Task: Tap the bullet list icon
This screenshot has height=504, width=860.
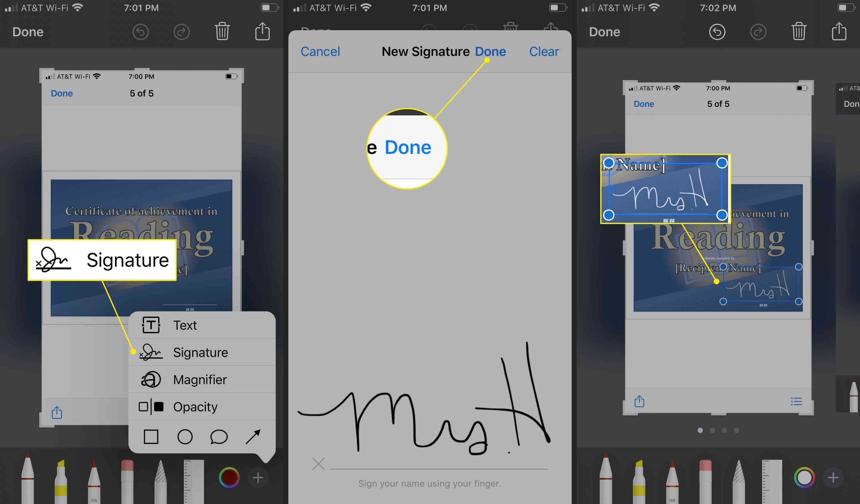Action: point(797,401)
